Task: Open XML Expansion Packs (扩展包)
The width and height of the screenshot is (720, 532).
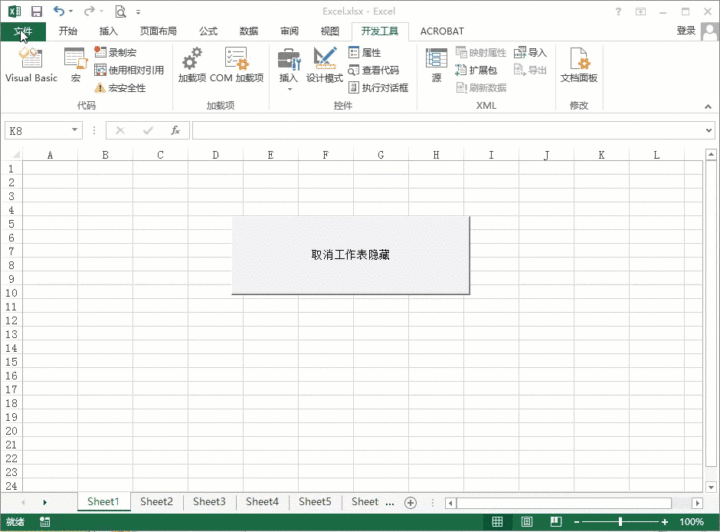Action: 476,70
